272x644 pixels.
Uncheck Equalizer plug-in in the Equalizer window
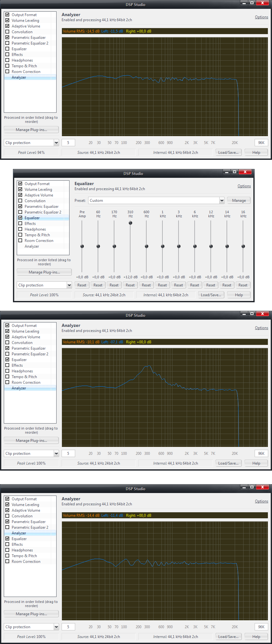click(x=20, y=218)
